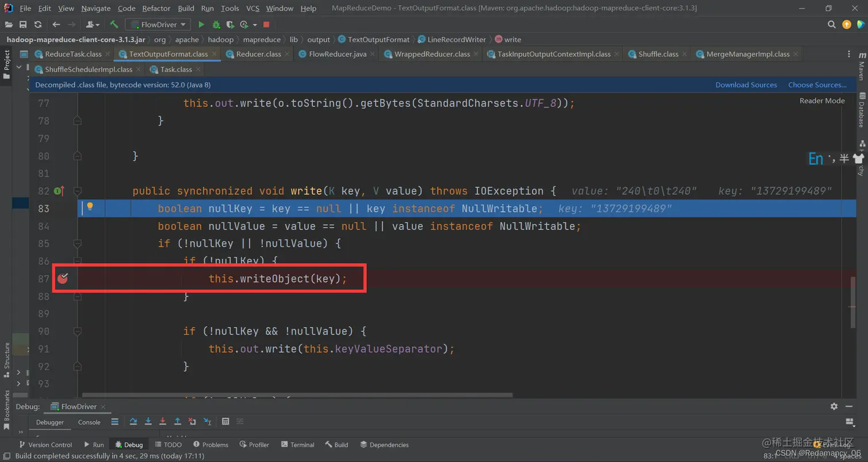
Task: Click the Step Over debugger icon
Action: click(133, 421)
